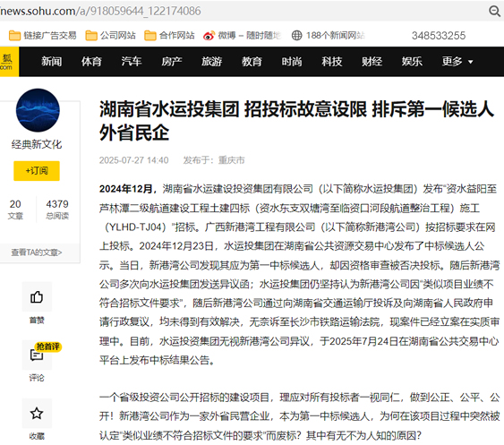The image size is (504, 445).
Task: Open the 体育 navigation item
Action: [91, 62]
